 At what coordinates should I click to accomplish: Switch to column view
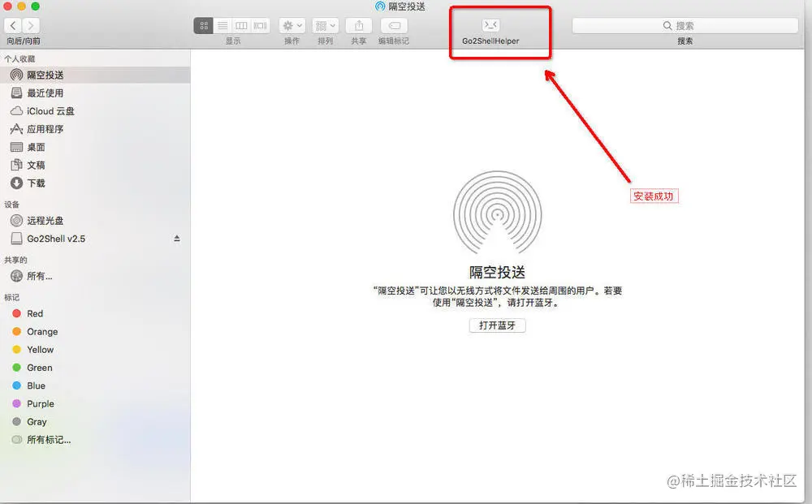[241, 25]
